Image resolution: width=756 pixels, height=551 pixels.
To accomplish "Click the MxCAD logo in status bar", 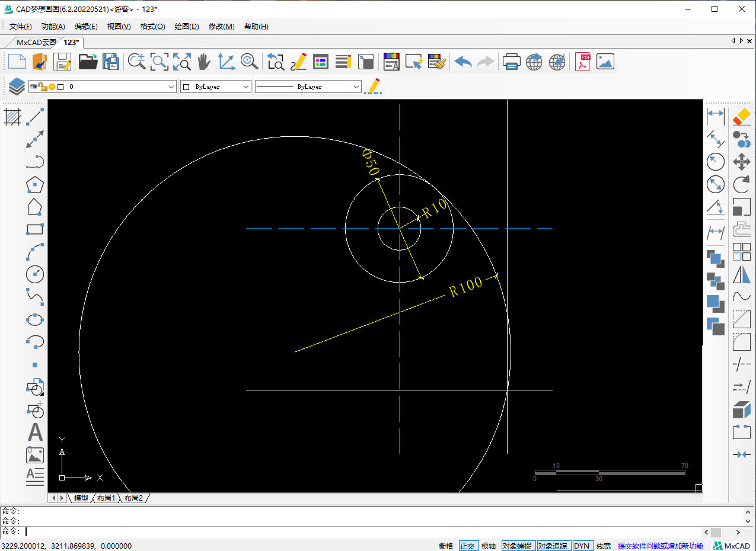I will coord(732,546).
